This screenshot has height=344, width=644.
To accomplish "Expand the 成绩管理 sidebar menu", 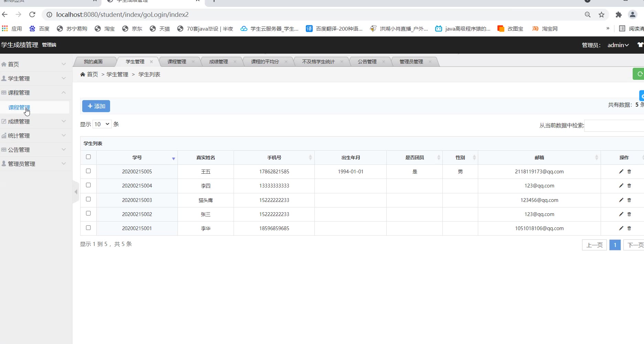I will pyautogui.click(x=34, y=121).
